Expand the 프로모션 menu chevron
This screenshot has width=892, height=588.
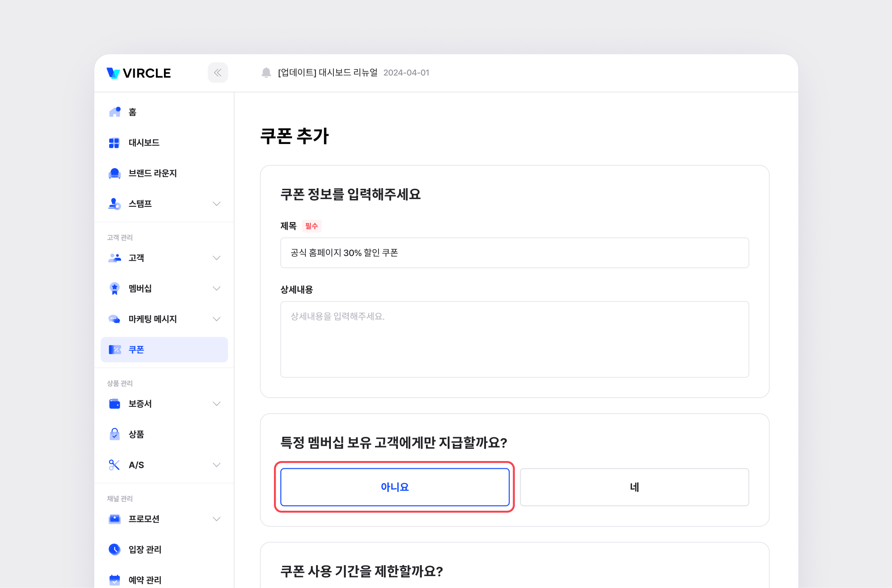pyautogui.click(x=217, y=519)
